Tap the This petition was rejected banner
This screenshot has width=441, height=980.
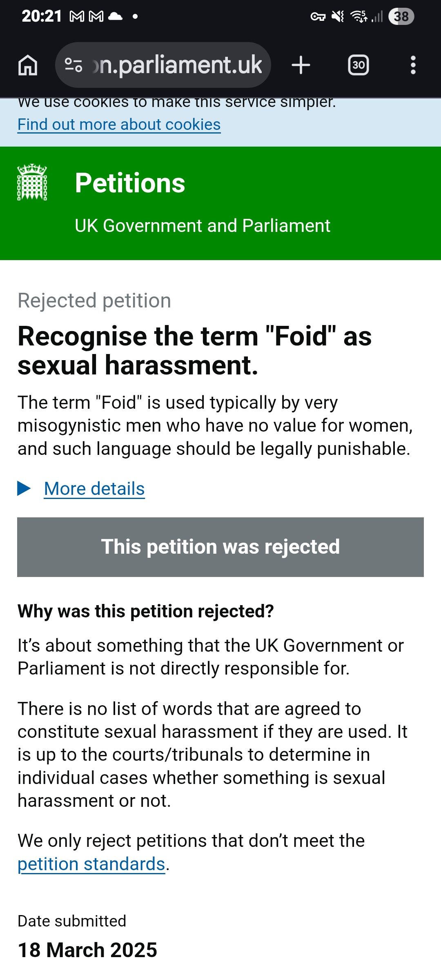click(220, 547)
